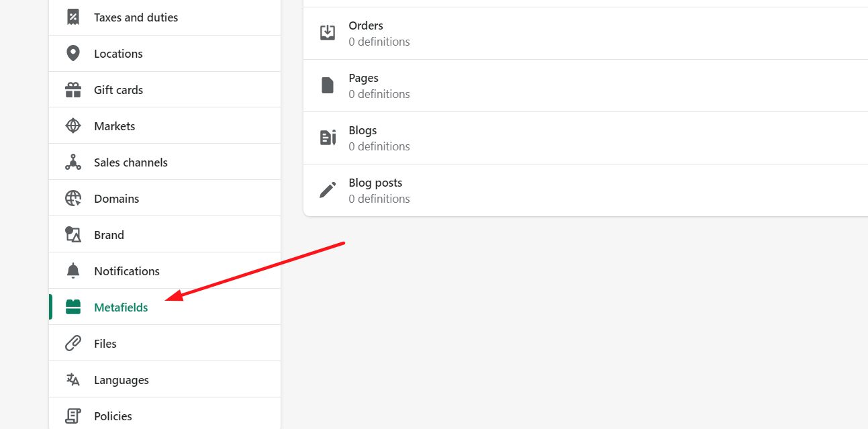Click the Gift cards icon
This screenshot has height=429, width=868.
(73, 90)
